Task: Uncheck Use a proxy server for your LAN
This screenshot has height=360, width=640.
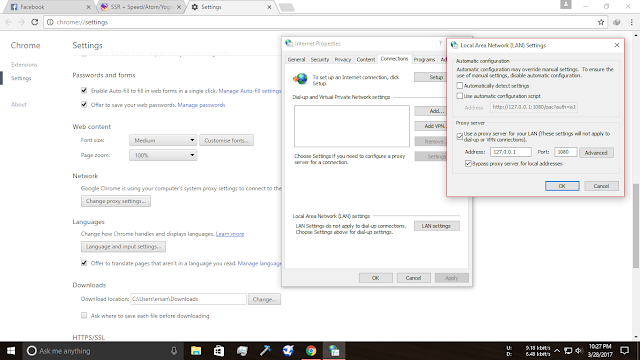Action: coord(460,136)
